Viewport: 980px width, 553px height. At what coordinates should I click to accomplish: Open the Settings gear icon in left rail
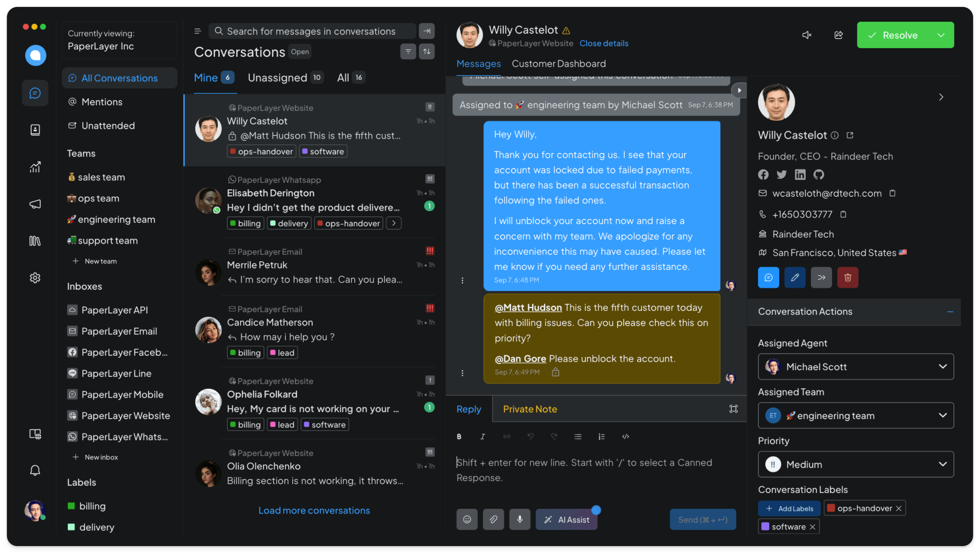35,278
